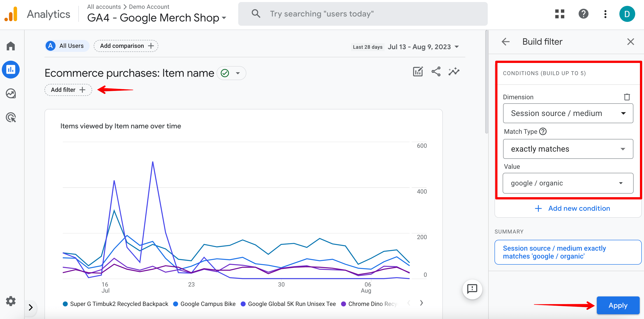
Task: Click the report title Ecommerce purchases: Item name
Action: [129, 73]
